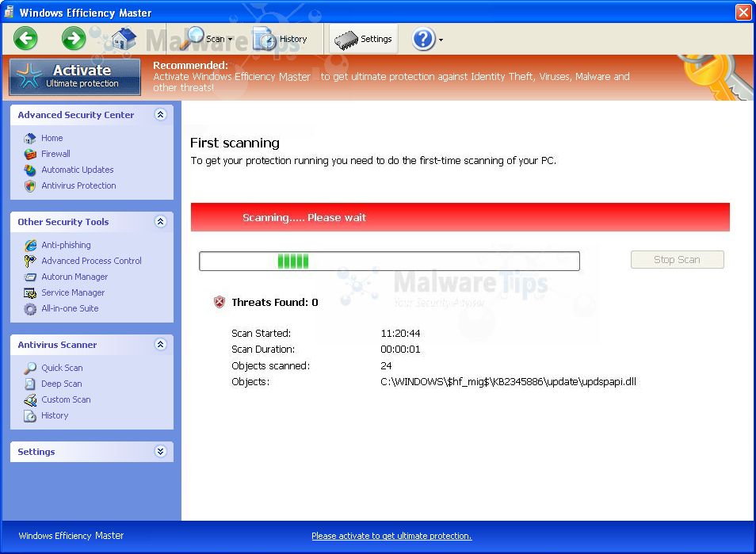Screen dimensions: 756x554
Task: Open the Settings toolbar item
Action: 364,39
